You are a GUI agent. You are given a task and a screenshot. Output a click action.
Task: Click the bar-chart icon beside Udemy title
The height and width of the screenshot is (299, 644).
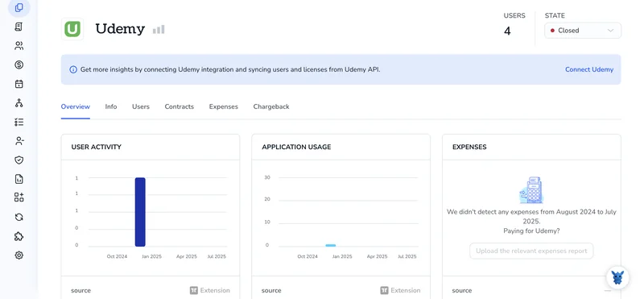pyautogui.click(x=159, y=29)
